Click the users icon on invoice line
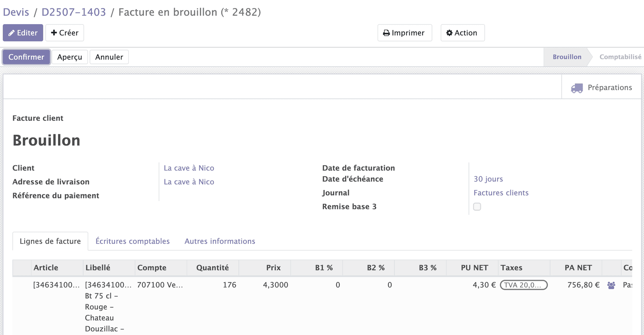This screenshot has width=644, height=335. [x=611, y=285]
